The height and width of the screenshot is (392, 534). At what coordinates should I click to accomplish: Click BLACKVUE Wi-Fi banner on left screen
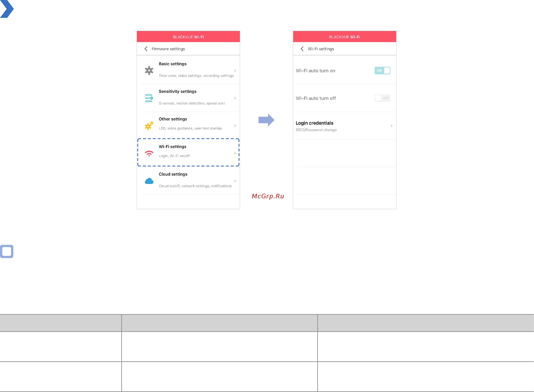(188, 37)
